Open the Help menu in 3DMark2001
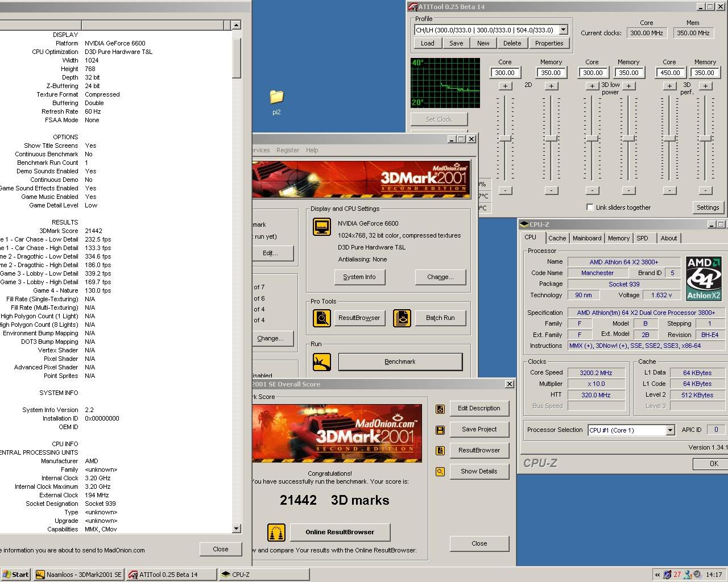728x582 pixels. [312, 150]
